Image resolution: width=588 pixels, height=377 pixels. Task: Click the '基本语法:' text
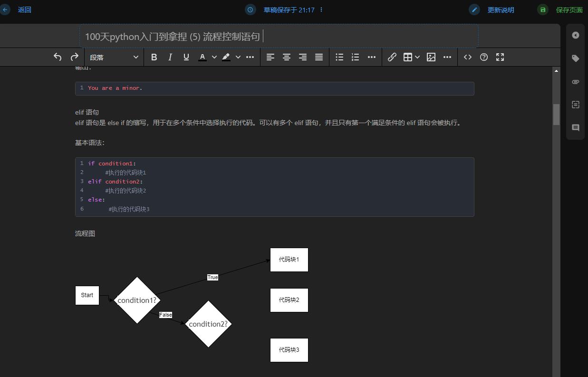tap(90, 143)
